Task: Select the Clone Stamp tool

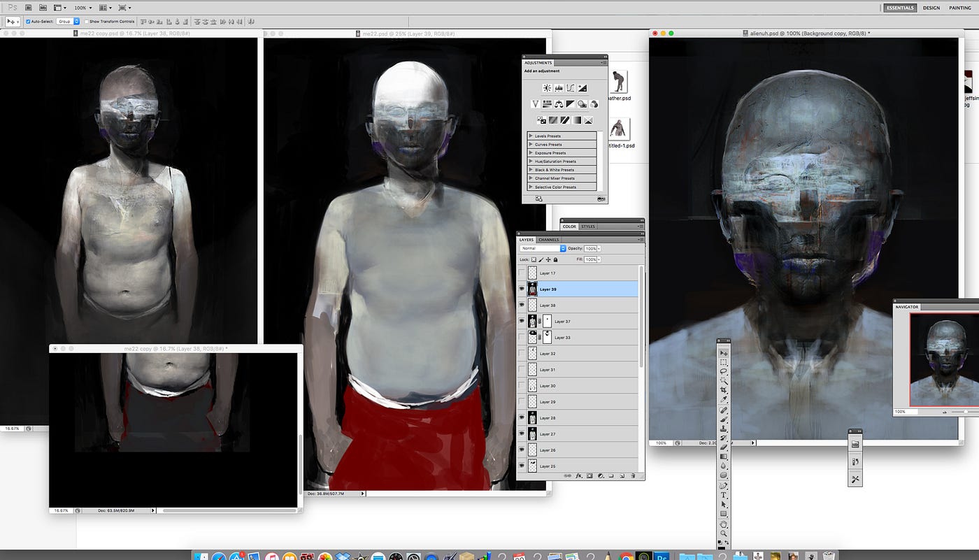Action: click(x=724, y=429)
